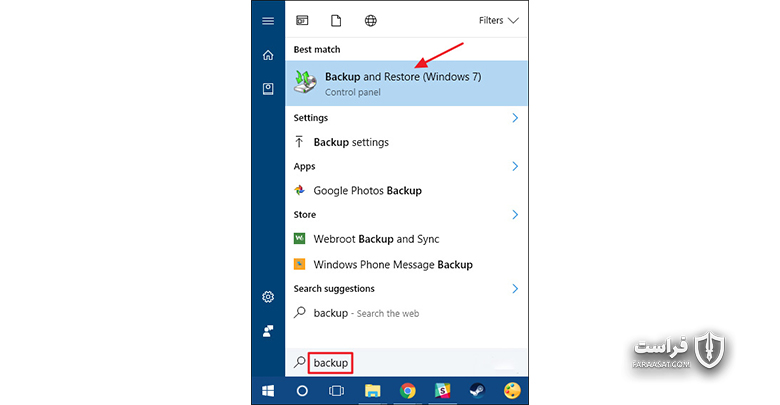Click the Webroot green app icon
The height and width of the screenshot is (405, 780).
pos(299,238)
